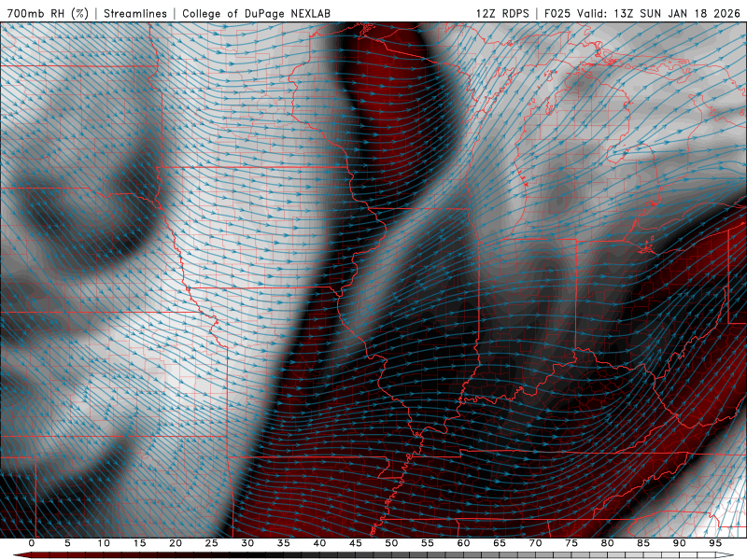Click the colorbar label "10"
Viewport: 747px width, 560px height.
click(104, 543)
